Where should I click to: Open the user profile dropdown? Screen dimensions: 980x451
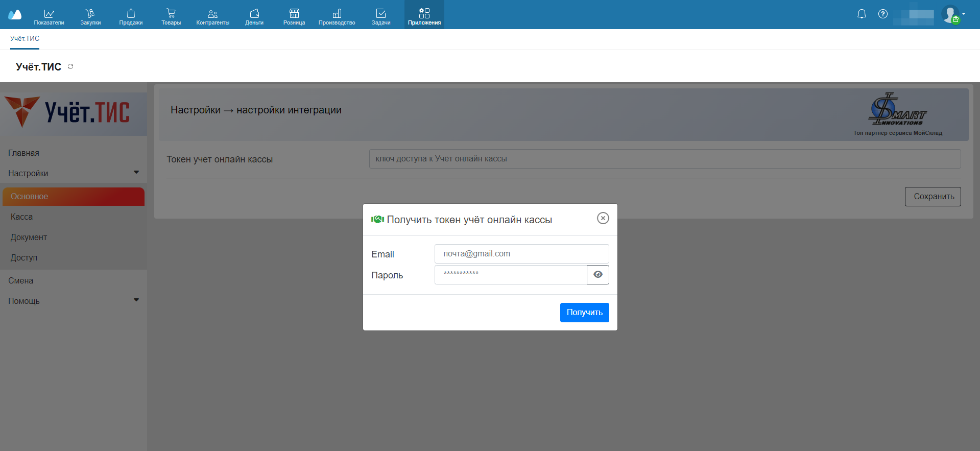coord(953,14)
